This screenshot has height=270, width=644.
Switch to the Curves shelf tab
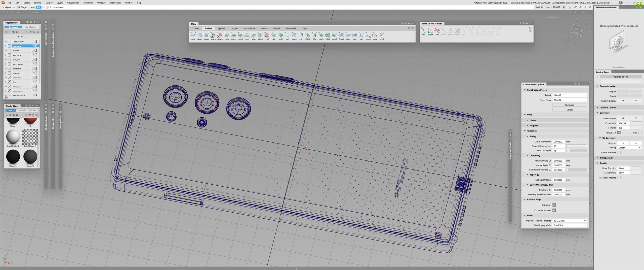point(195,28)
